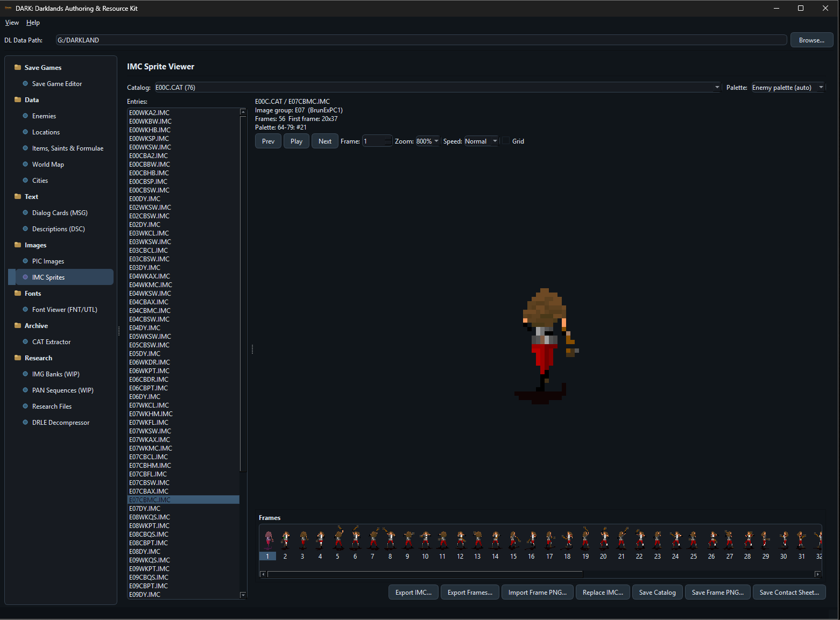Play the sprite animation
Screen dimensions: 840x620
tap(297, 141)
